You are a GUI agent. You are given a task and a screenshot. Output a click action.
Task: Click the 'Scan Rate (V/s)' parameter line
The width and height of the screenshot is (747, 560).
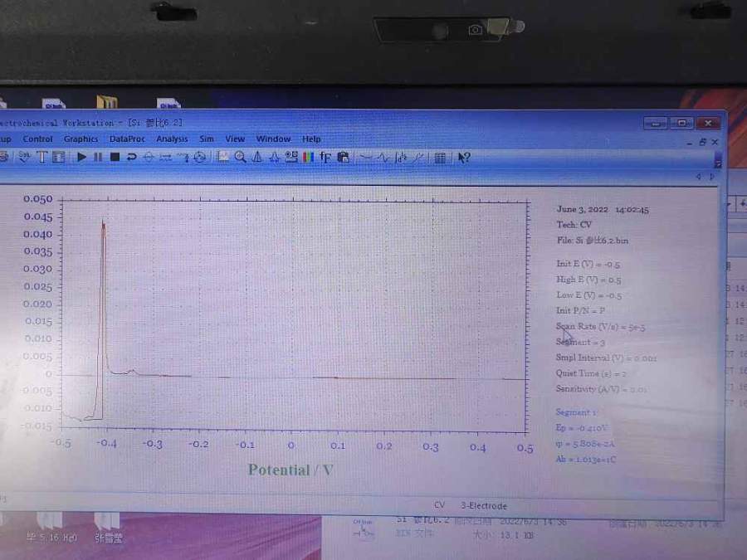click(601, 326)
